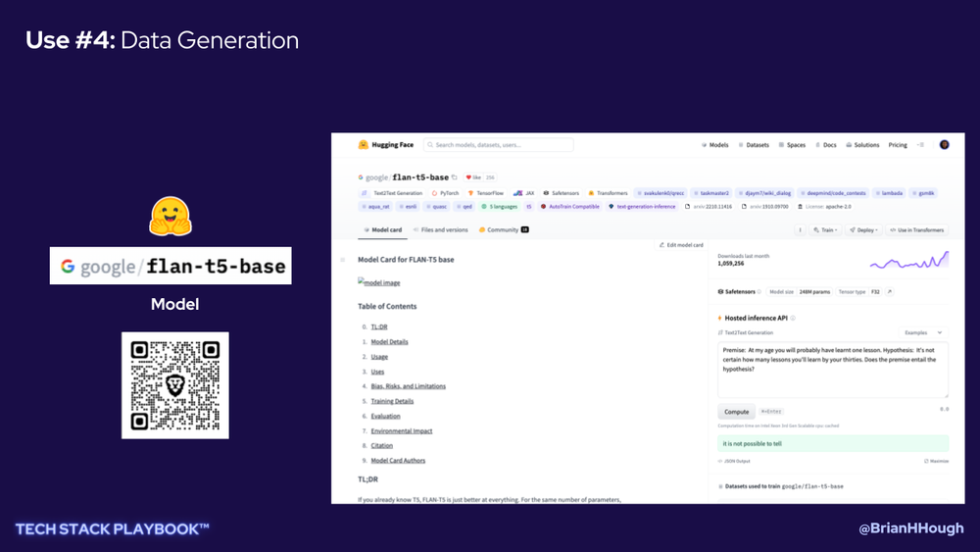Screen dimensions: 980x552
Task: Click the Safetensors info icon
Action: click(759, 292)
